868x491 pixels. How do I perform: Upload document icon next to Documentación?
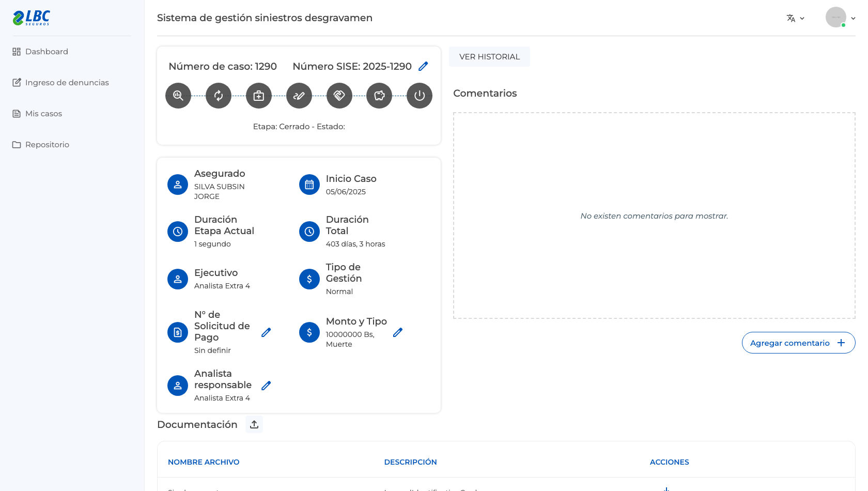coord(254,424)
